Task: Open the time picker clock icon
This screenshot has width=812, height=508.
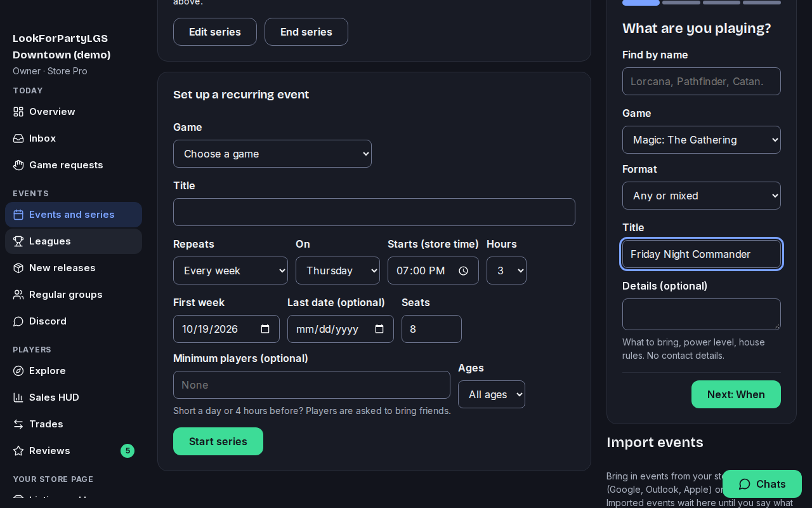Action: pos(463,271)
